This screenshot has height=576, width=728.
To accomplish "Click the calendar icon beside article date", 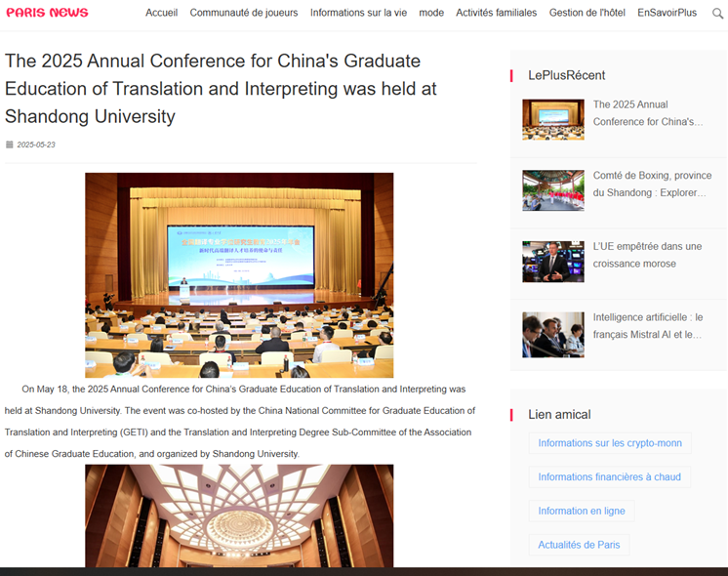I will 10,144.
